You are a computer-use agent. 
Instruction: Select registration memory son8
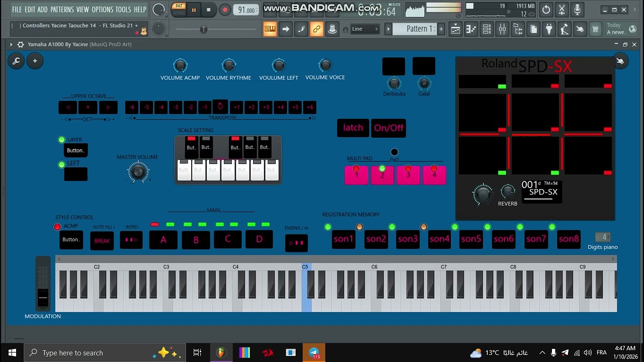click(x=569, y=239)
